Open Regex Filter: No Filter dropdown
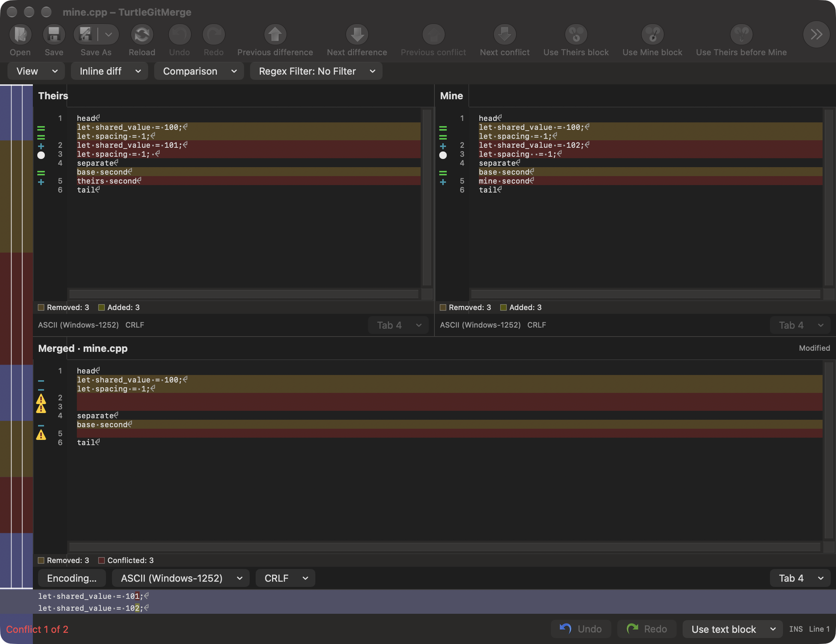836x644 pixels. 316,71
